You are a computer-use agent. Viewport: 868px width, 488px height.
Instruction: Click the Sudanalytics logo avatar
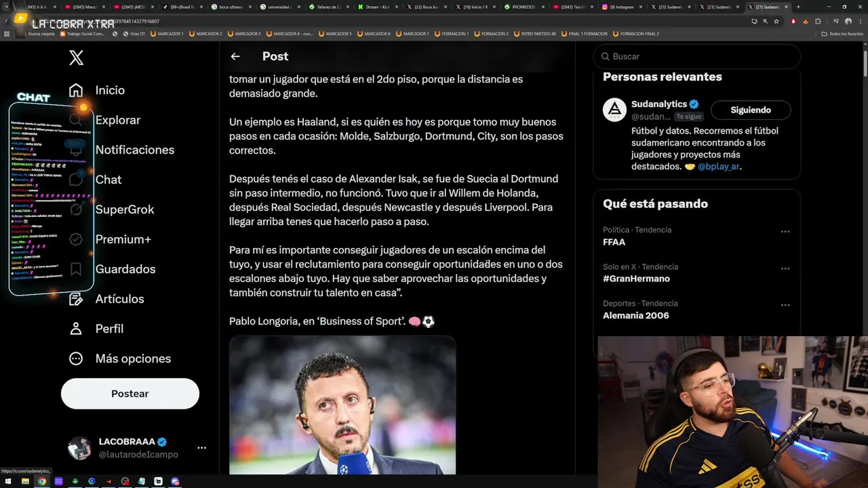[x=615, y=110]
